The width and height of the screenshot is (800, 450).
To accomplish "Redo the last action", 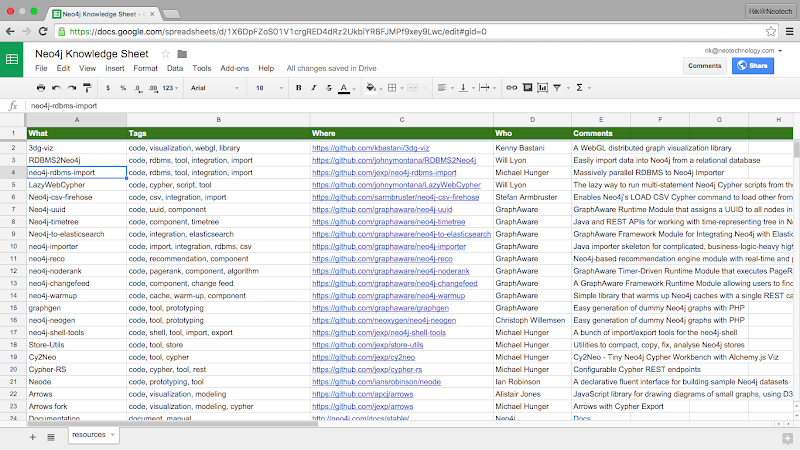I will [72, 88].
